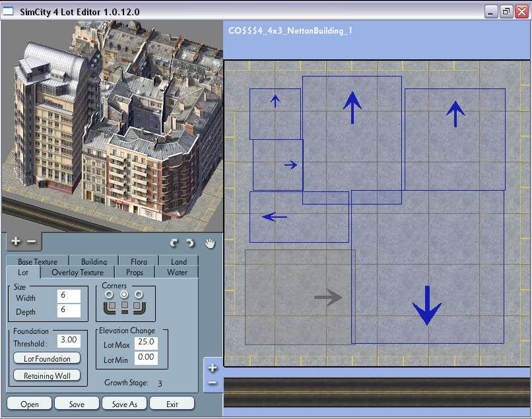Screen dimensions: 532x419
Task: Select the small right-arrow building footprint
Action: (x=278, y=165)
